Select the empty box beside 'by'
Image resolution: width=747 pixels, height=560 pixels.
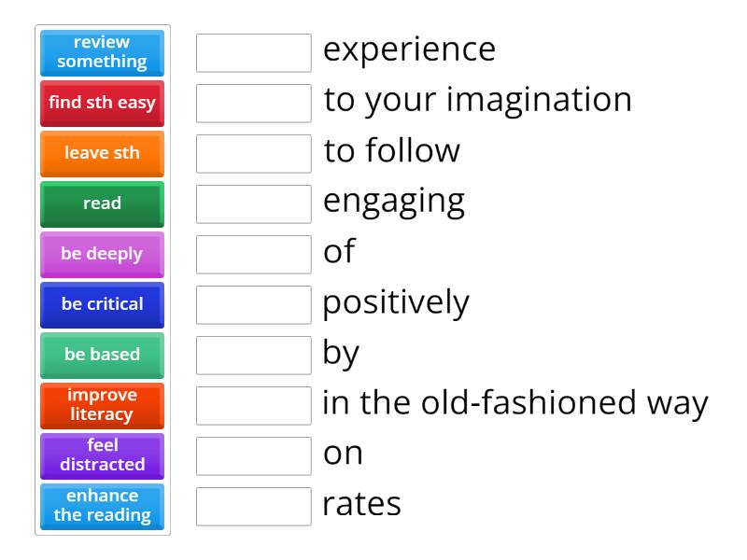254,356
